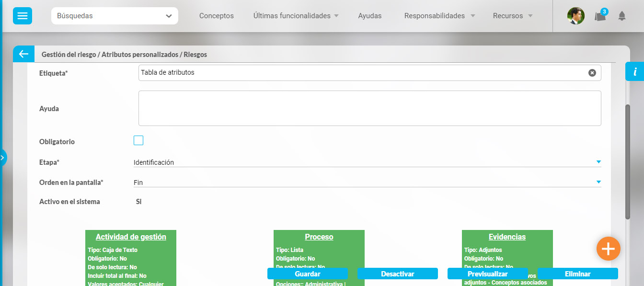Open the Búsquedas dropdown
Image resolution: width=644 pixels, height=286 pixels.
click(115, 16)
